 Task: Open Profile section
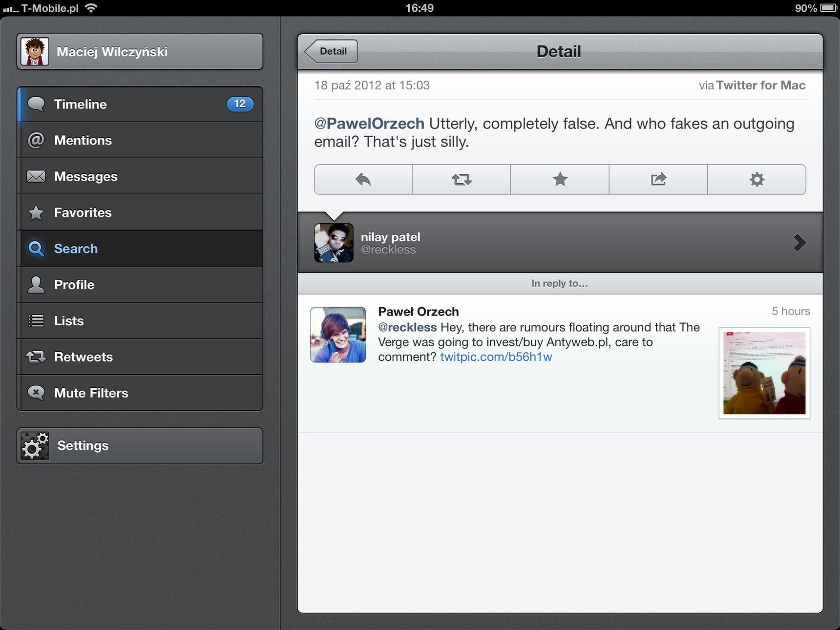point(140,285)
